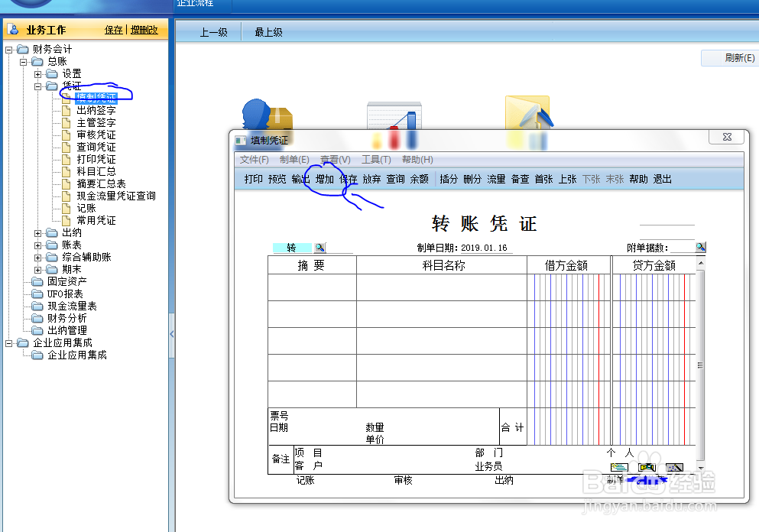Click the voucher type field 转
The height and width of the screenshot is (532, 759).
[292, 248]
